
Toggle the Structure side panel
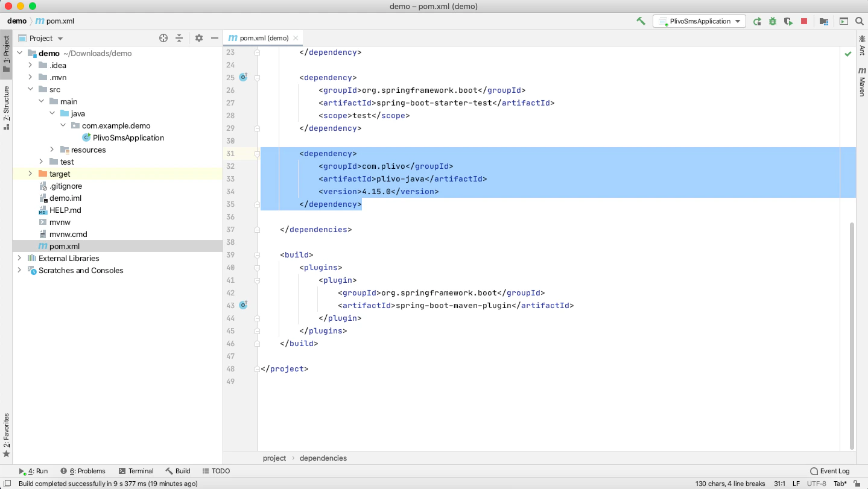point(6,107)
